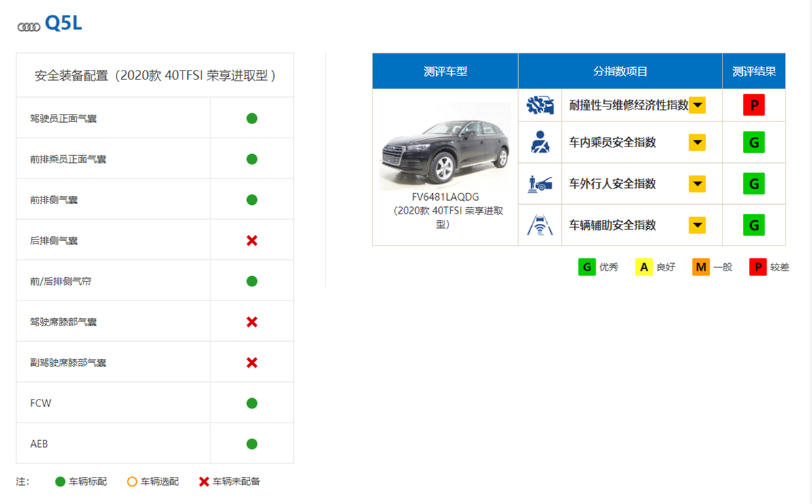Viewport: 812px width, 504px height.
Task: Click the vehicle assist safety radar icon
Action: pos(539,225)
